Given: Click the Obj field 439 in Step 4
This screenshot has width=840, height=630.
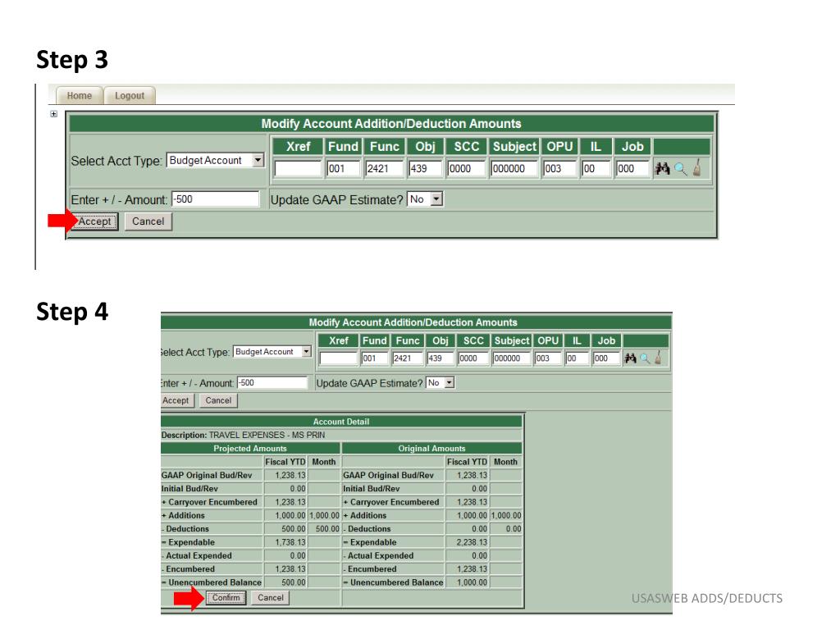Looking at the screenshot, I should pyautogui.click(x=441, y=358).
